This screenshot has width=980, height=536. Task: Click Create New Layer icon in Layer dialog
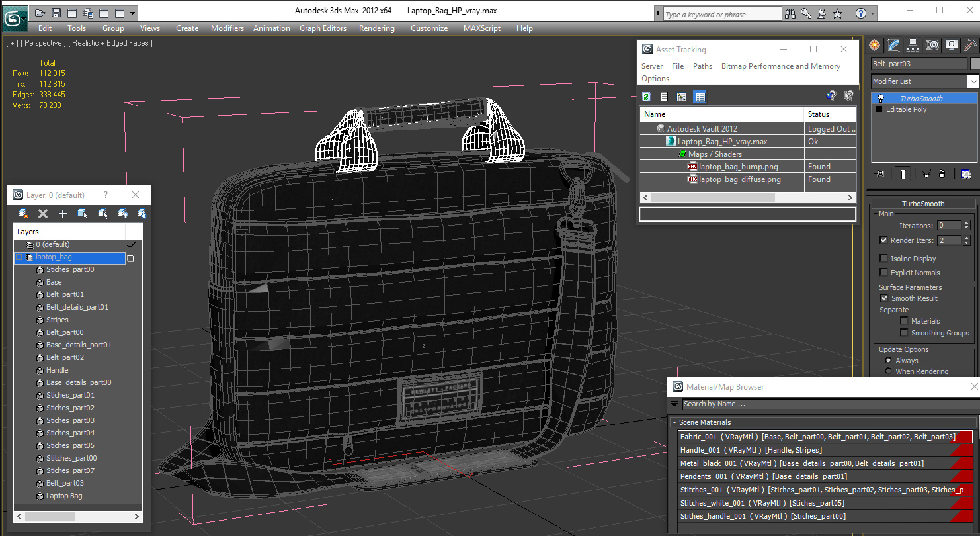23,214
